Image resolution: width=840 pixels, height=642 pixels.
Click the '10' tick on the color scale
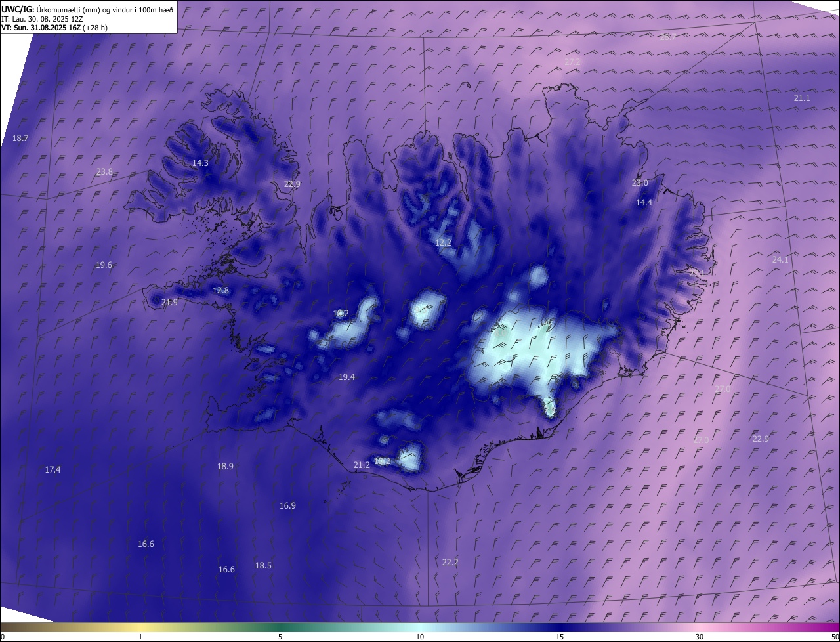coord(420,637)
